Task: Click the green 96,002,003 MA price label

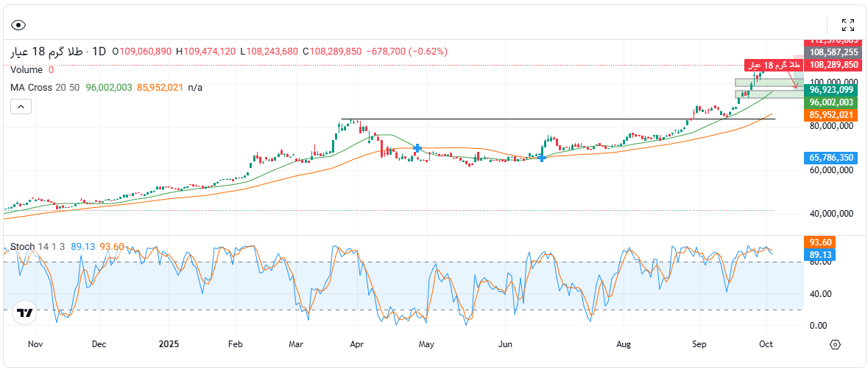Action: [x=832, y=102]
